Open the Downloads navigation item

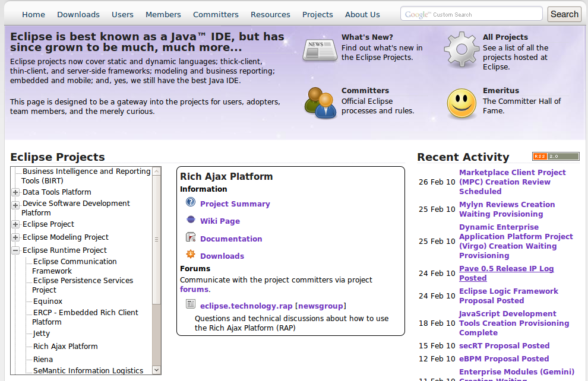coord(78,15)
